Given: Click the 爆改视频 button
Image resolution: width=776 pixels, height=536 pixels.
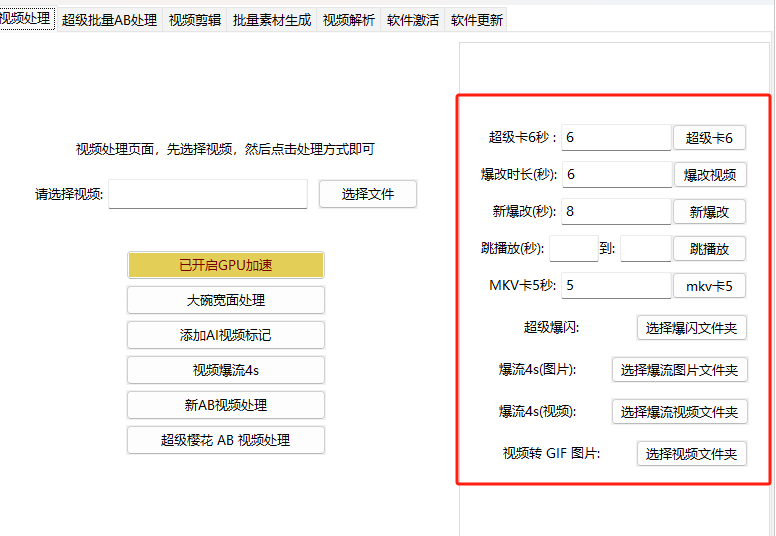Looking at the screenshot, I should 710,175.
